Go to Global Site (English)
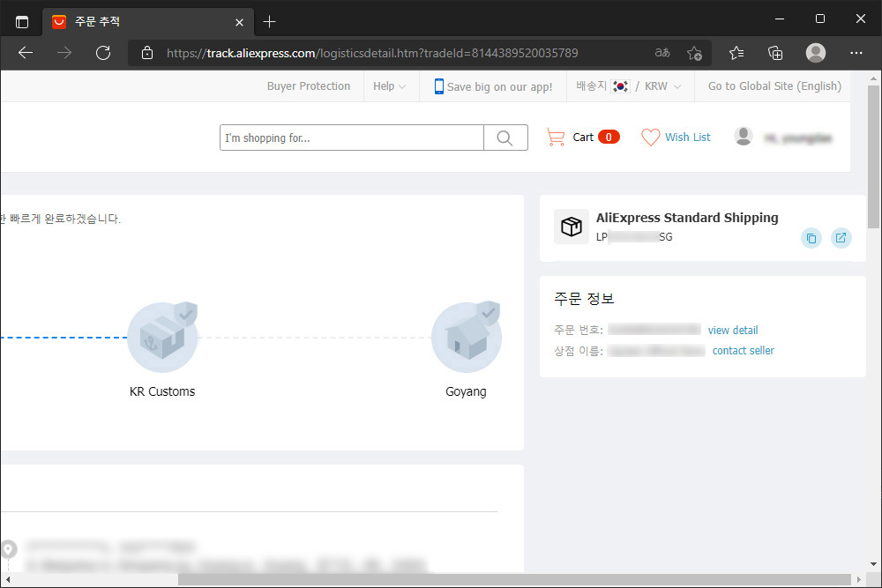The width and height of the screenshot is (882, 588). click(774, 86)
